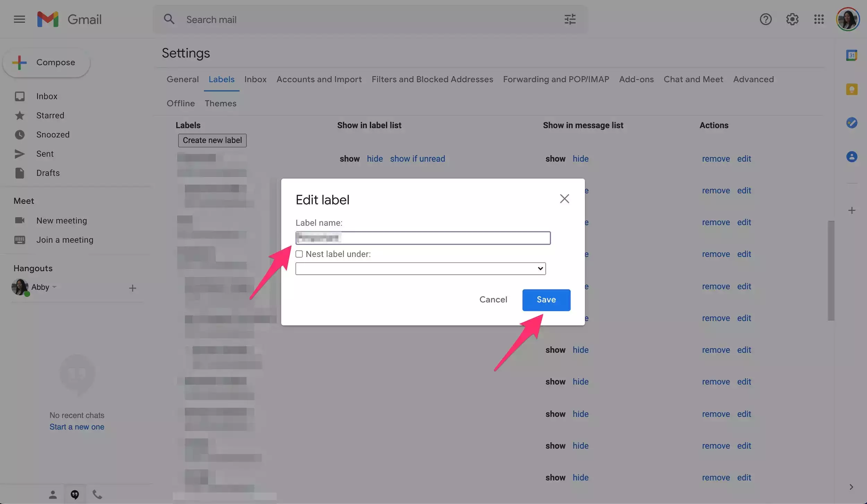Open the Google apps grid
Screen dimensions: 867x504
point(819,19)
